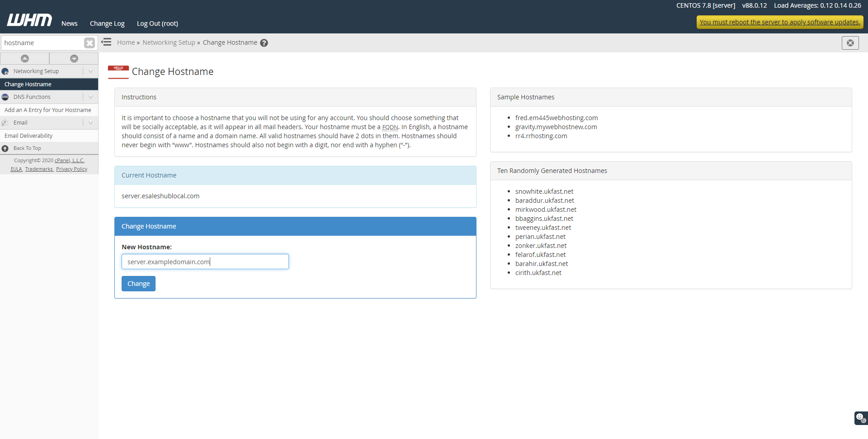868x439 pixels.
Task: Click the current hostname server.esaleshublocal.com
Action: point(160,196)
